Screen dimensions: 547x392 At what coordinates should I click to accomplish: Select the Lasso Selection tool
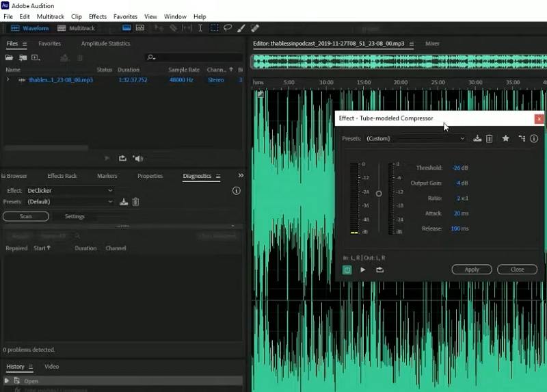tap(228, 28)
